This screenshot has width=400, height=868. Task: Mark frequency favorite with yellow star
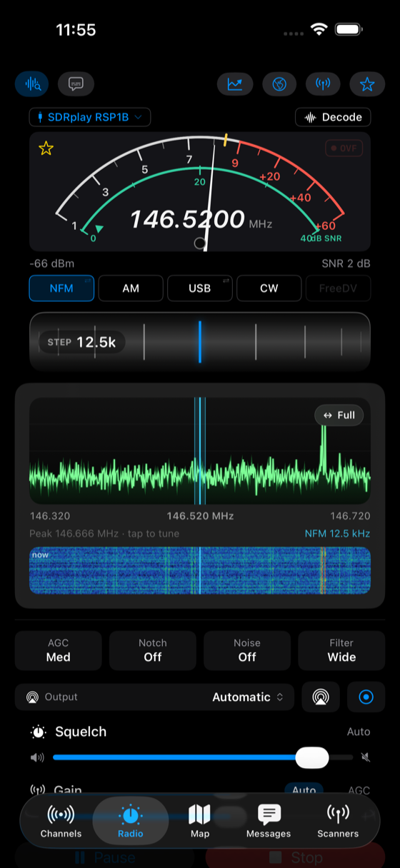click(46, 148)
